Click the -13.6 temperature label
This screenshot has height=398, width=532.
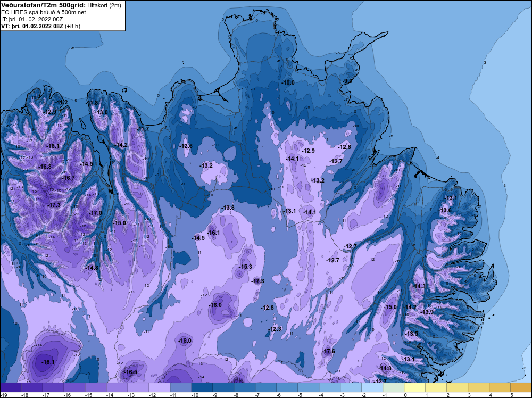tap(445, 210)
